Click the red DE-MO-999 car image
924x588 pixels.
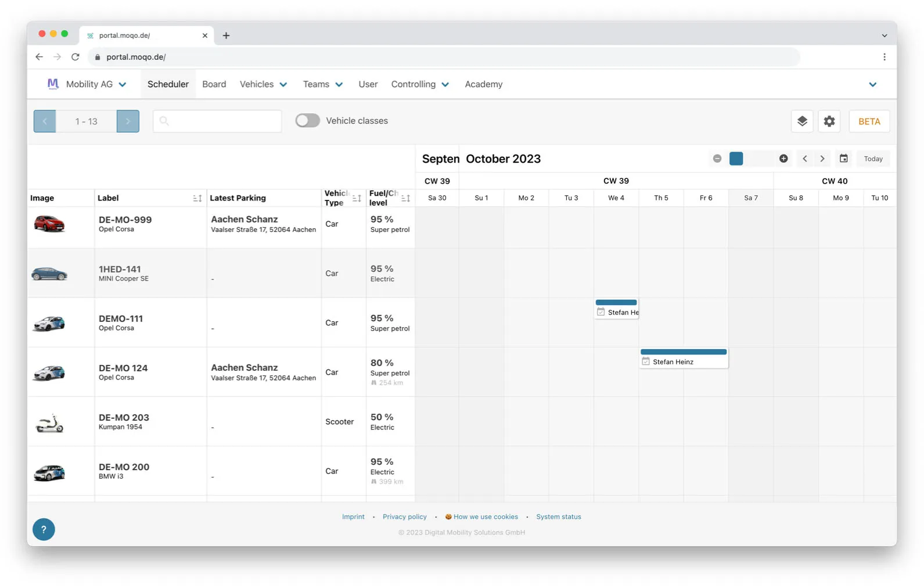pos(49,224)
